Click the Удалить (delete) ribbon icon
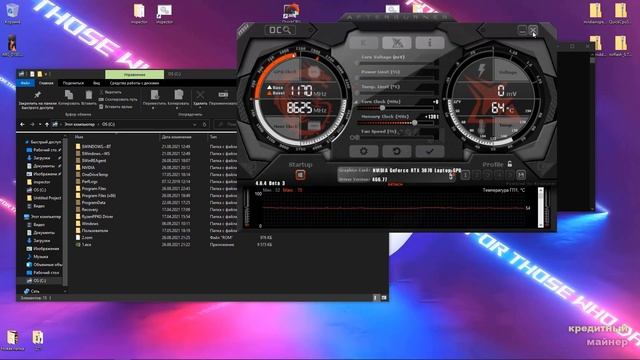Image resolution: width=640 pixels, height=360 pixels. point(200,99)
